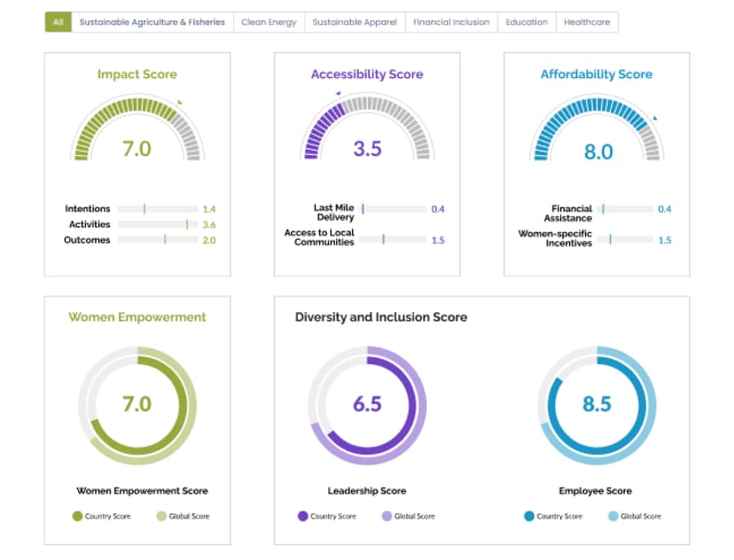Click light purple Global Score legend dot
Viewport: 734px width, 560px height.
387,516
